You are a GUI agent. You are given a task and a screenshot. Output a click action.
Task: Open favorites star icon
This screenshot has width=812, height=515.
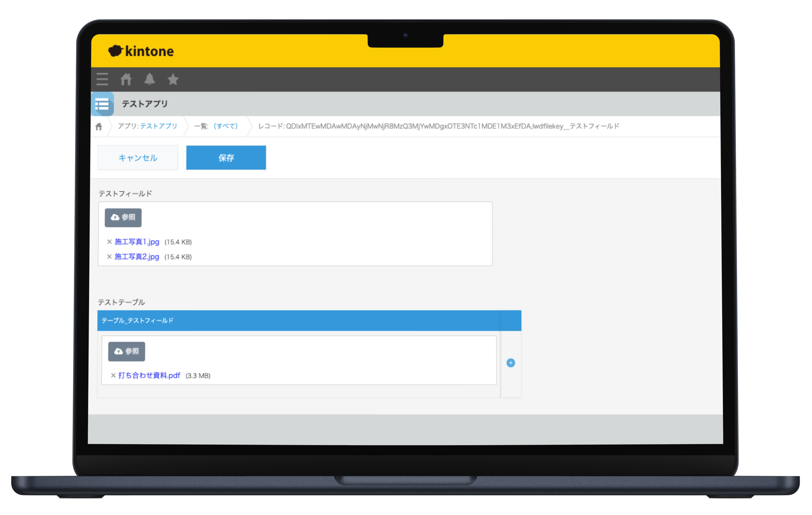[173, 79]
